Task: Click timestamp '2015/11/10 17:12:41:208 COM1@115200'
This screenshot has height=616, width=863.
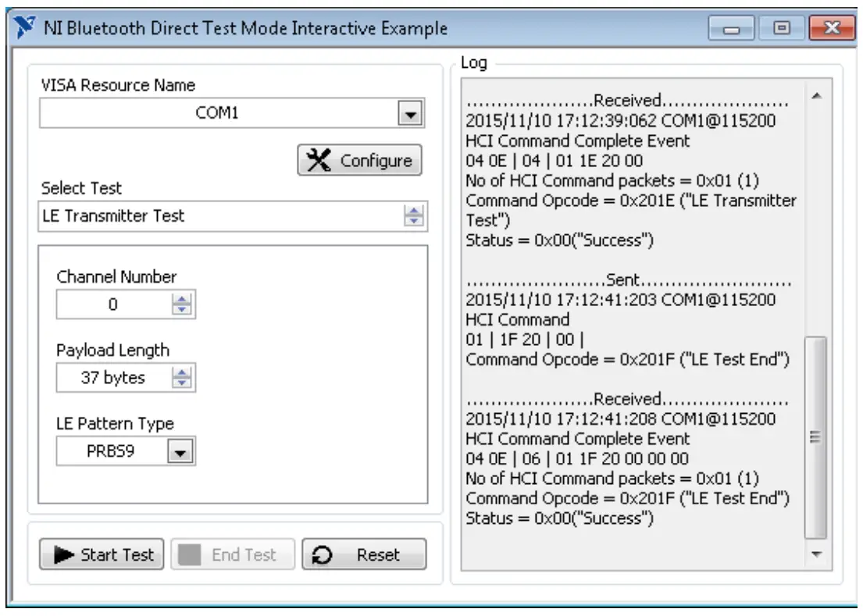Action: (x=620, y=419)
